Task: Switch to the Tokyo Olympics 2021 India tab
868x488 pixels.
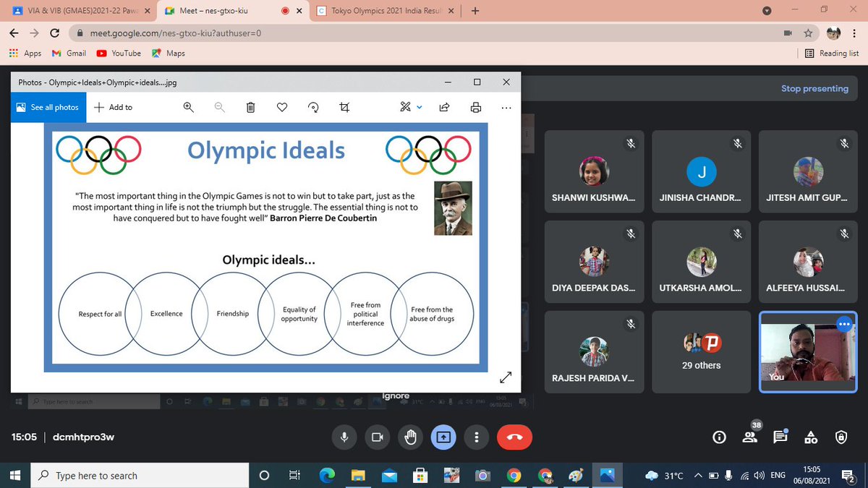Action: click(x=387, y=11)
